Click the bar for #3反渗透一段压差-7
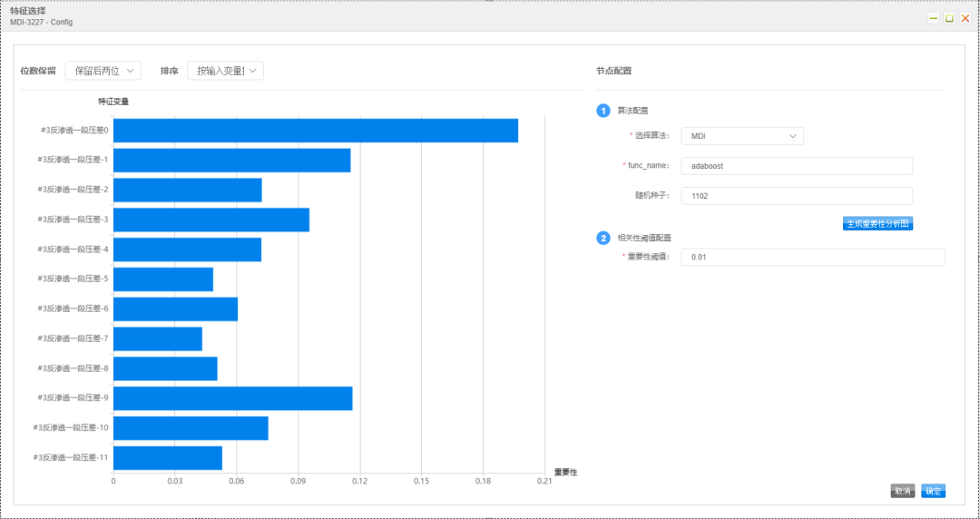The image size is (980, 519). 158,339
